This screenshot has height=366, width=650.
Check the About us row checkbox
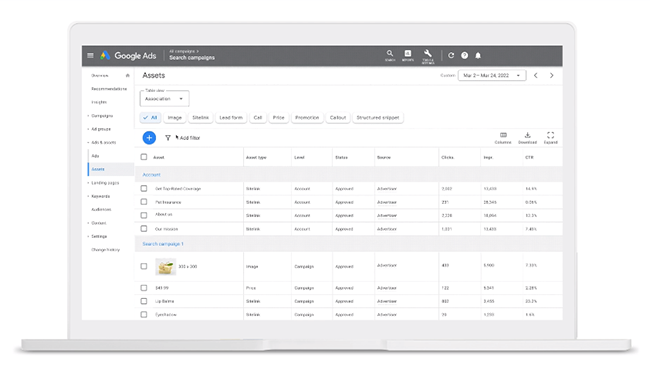144,215
